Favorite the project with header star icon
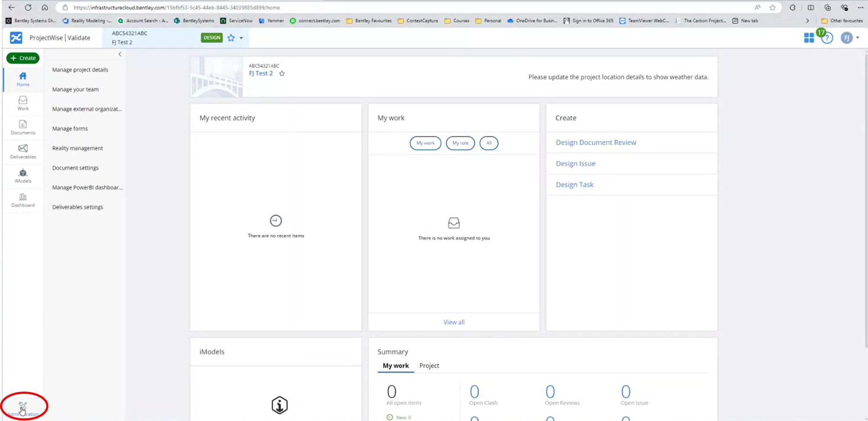Screen dimensions: 868x421 231,38
